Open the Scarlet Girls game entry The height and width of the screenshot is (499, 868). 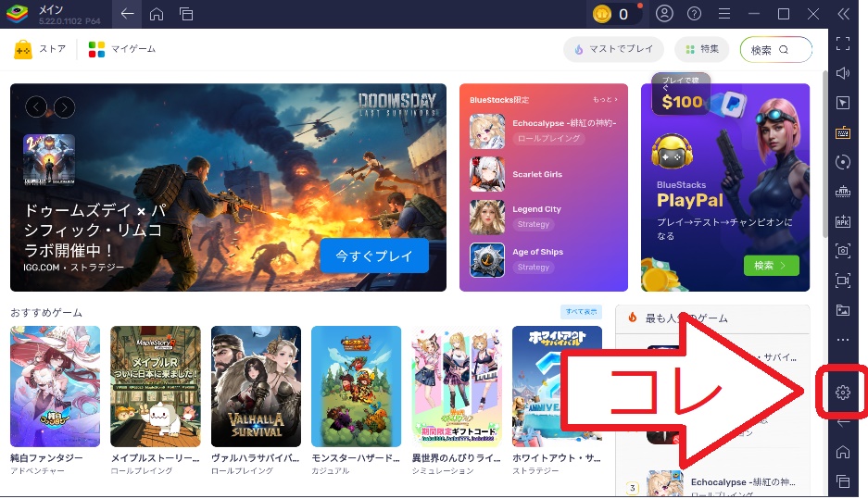[537, 174]
